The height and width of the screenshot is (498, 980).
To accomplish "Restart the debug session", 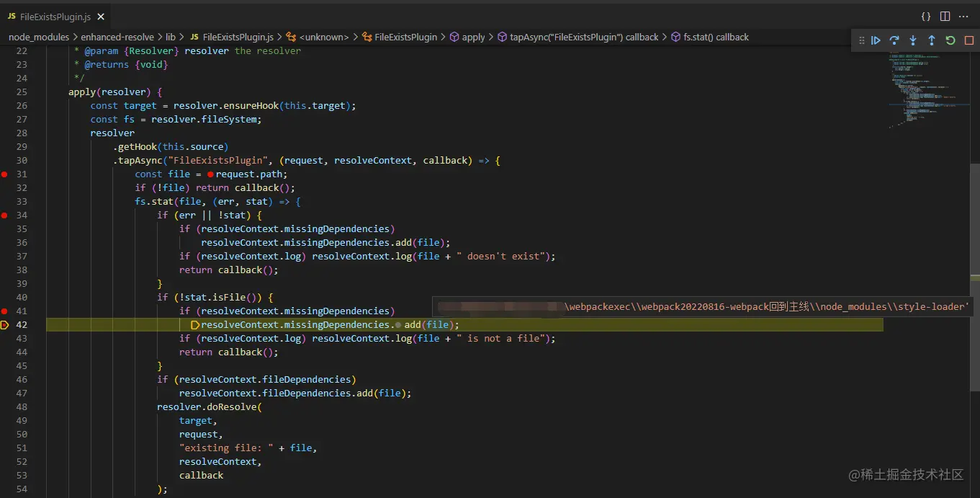I will tap(950, 40).
